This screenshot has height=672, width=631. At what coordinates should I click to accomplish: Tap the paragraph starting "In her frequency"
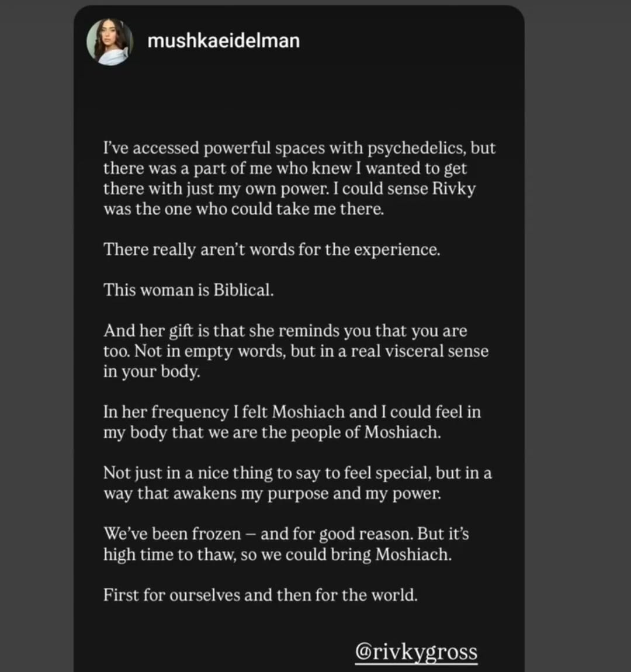pyautogui.click(x=292, y=422)
